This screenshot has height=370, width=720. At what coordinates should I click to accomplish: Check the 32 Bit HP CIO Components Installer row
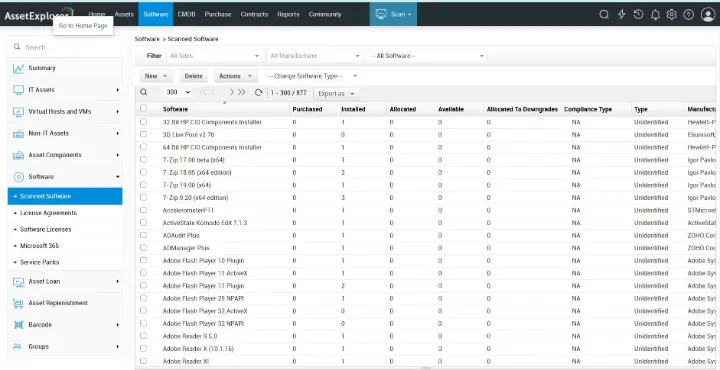point(143,122)
